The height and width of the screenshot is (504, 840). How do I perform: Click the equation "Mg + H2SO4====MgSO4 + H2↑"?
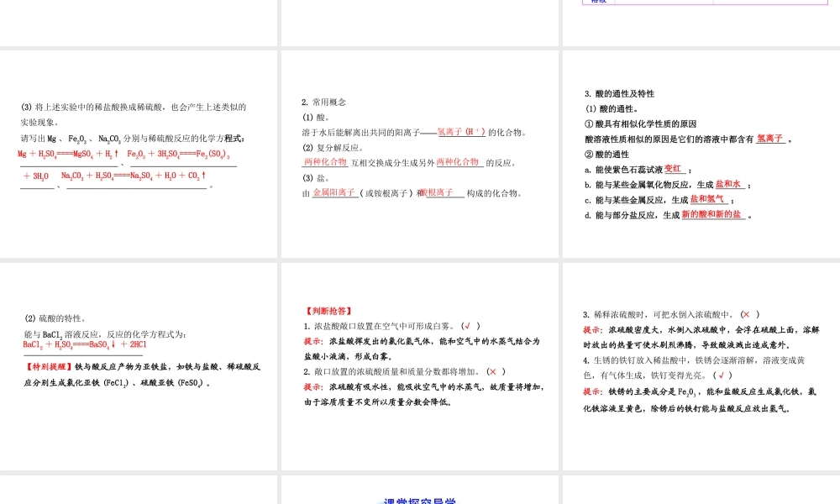[x=67, y=154]
